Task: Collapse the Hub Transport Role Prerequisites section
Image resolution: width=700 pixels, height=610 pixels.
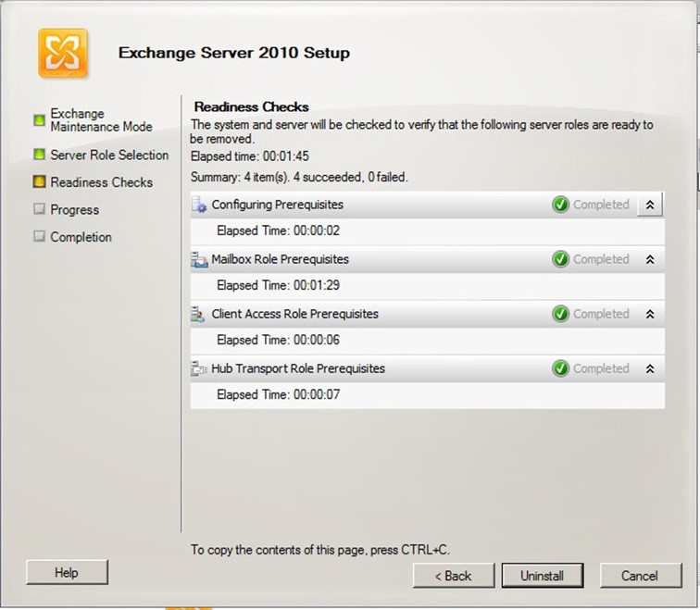Action: click(650, 368)
